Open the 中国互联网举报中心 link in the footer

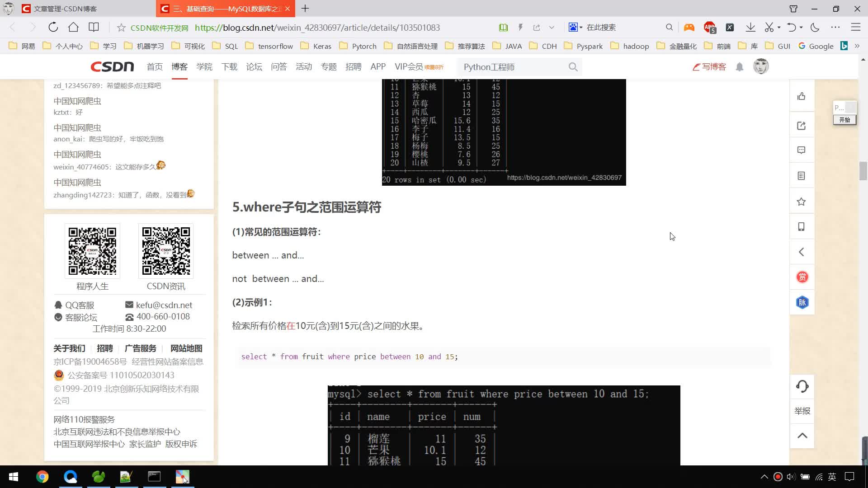[x=89, y=444]
